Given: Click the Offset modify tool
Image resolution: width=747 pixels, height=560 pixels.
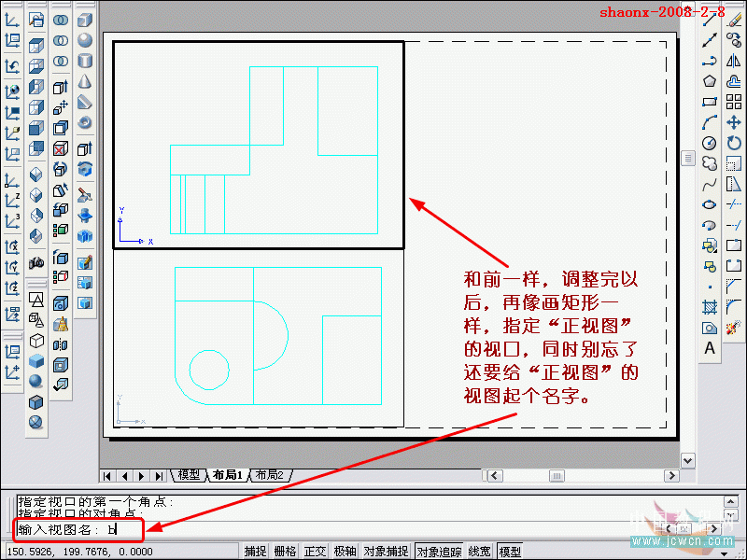Looking at the screenshot, I should [x=734, y=81].
